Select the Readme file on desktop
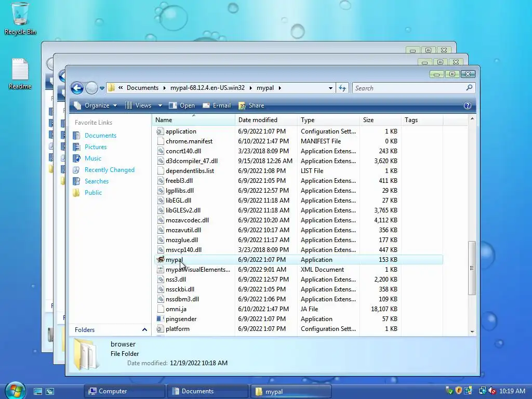The width and height of the screenshot is (532, 399). coord(20,74)
